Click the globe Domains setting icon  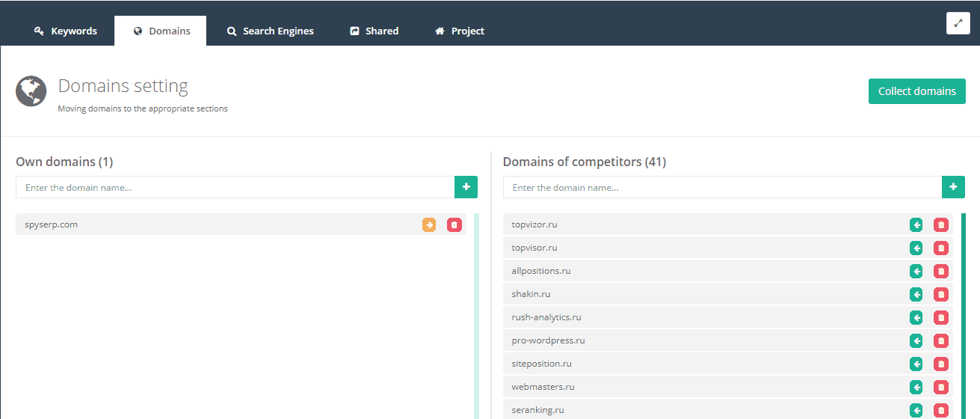[x=31, y=91]
